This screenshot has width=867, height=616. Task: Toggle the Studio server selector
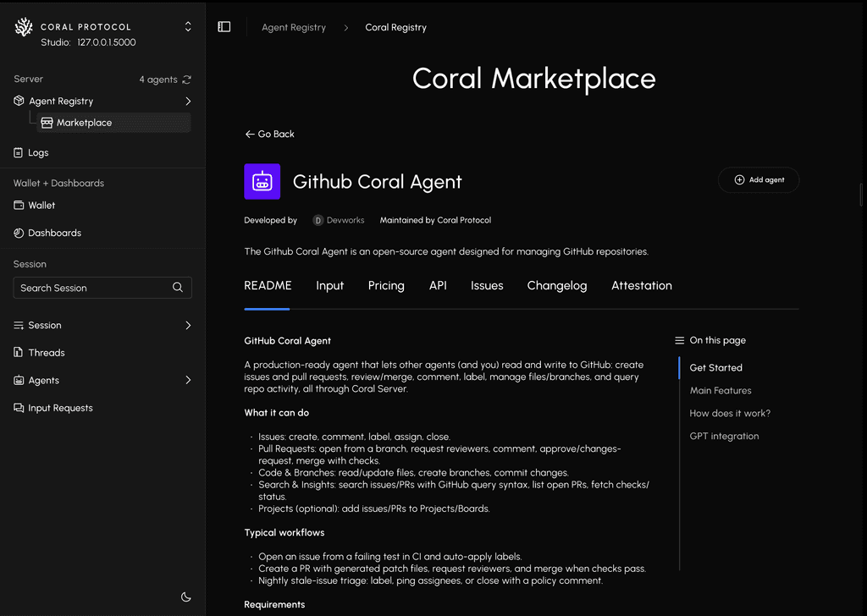tap(187, 25)
